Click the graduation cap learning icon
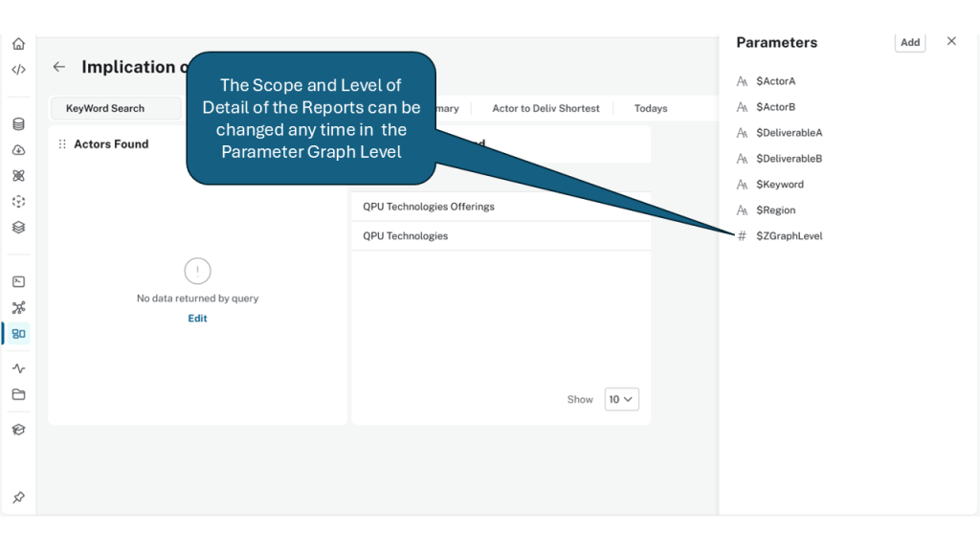This screenshot has width=980, height=551. [18, 430]
